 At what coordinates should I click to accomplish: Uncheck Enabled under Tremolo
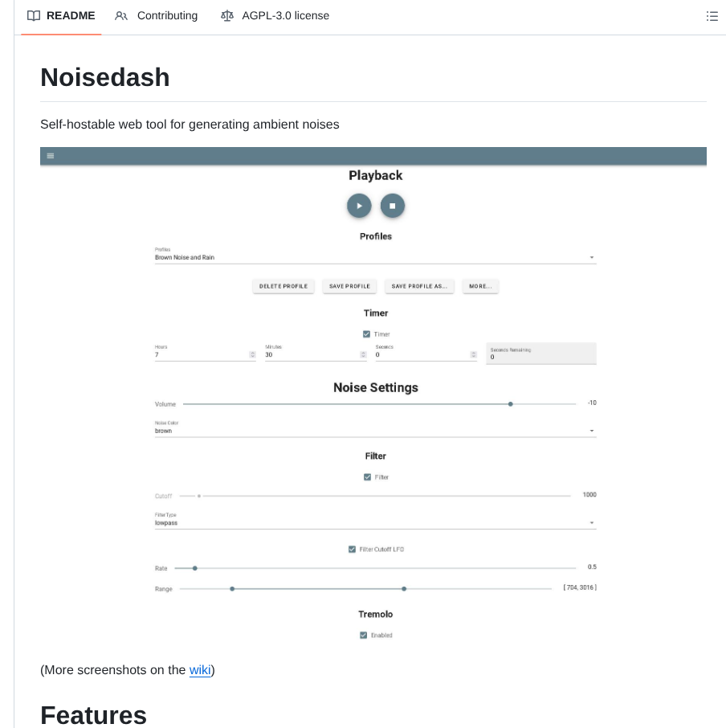(x=363, y=635)
